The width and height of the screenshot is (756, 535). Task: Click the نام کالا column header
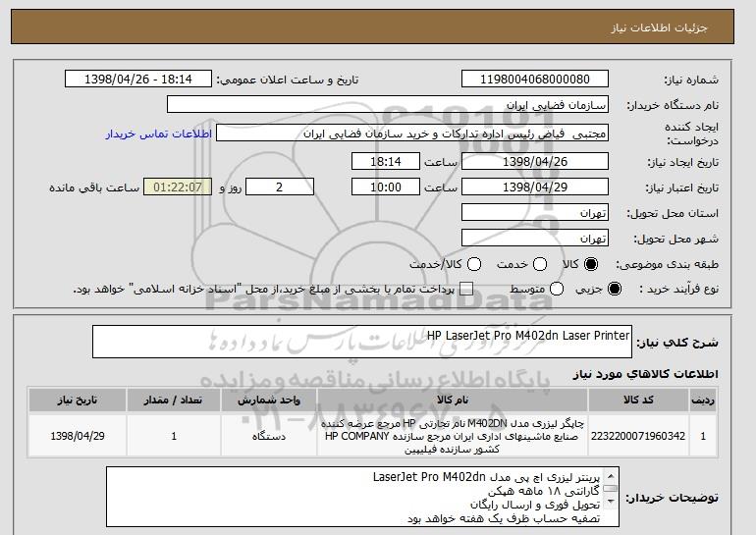[x=453, y=401]
